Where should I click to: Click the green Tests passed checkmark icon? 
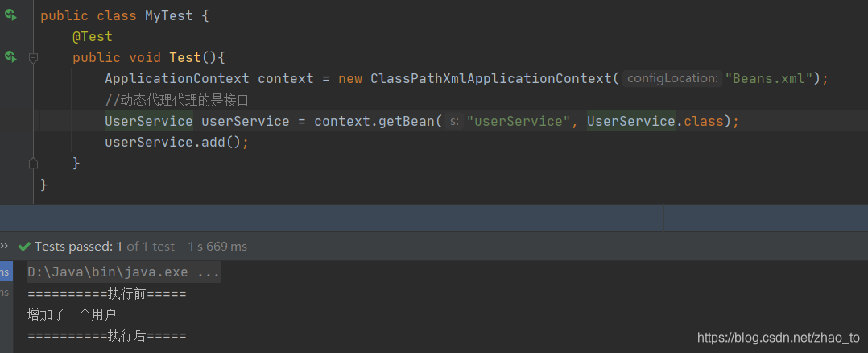[24, 247]
